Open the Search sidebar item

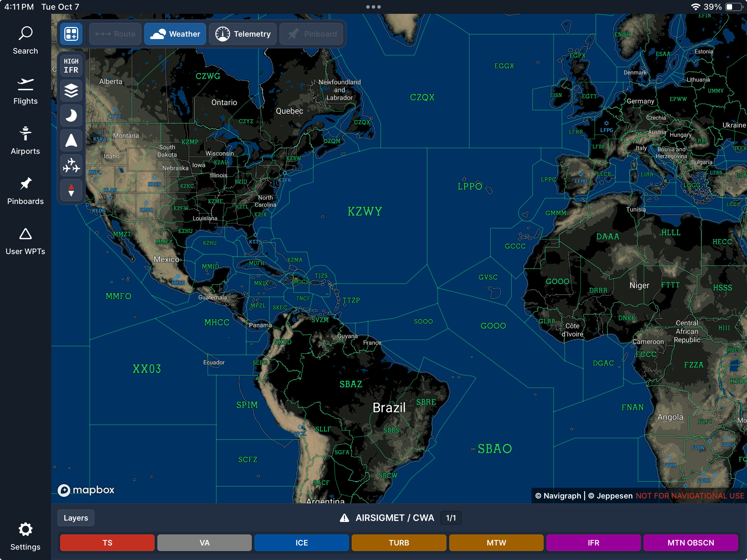25,40
